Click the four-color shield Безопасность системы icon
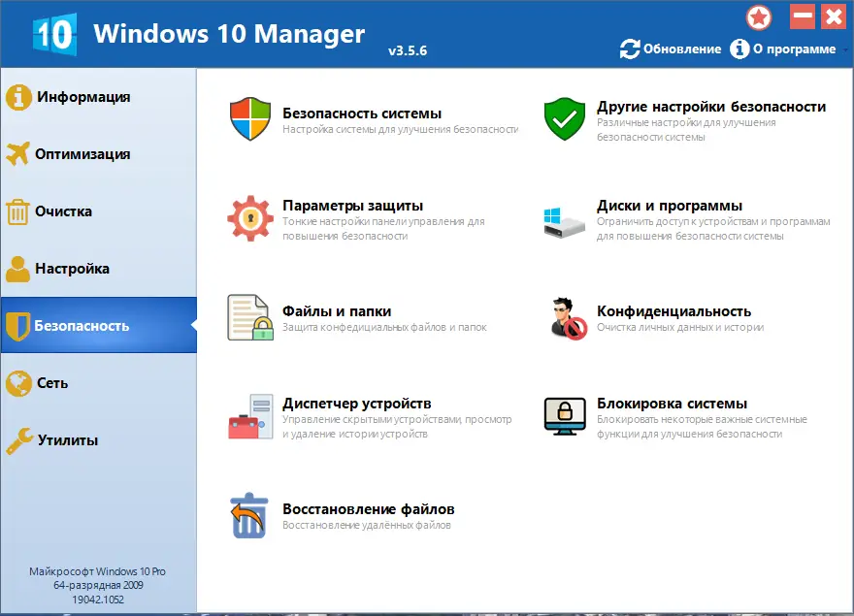Viewport: 854px width, 616px height. [x=250, y=118]
